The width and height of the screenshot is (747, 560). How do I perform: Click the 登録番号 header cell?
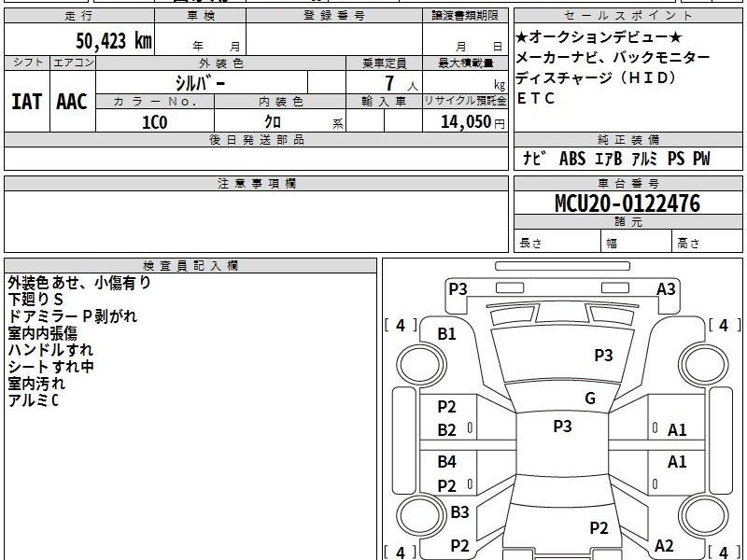334,16
